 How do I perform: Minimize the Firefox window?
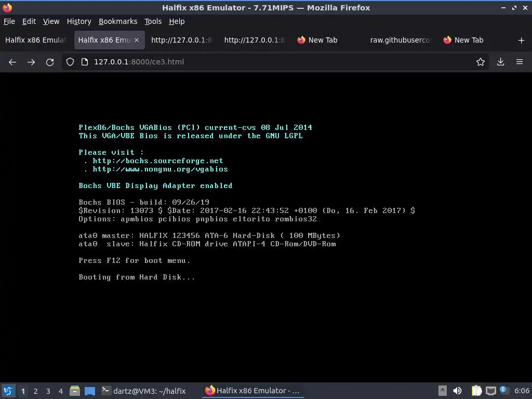(503, 7)
